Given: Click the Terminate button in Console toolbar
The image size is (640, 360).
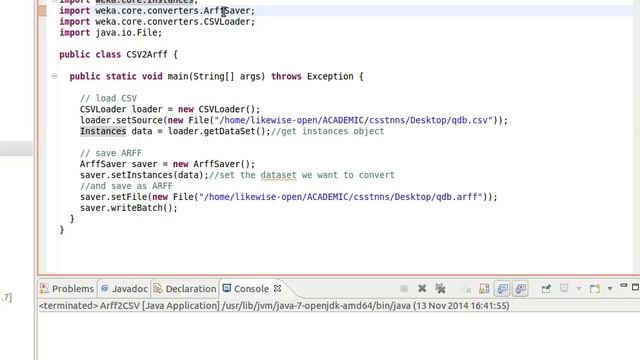Looking at the screenshot, I should coord(404,289).
